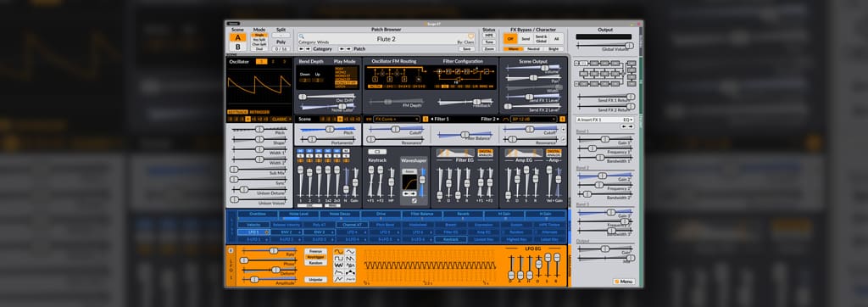
Task: Select LFO Freerun trigger mode
Action: pos(315,252)
